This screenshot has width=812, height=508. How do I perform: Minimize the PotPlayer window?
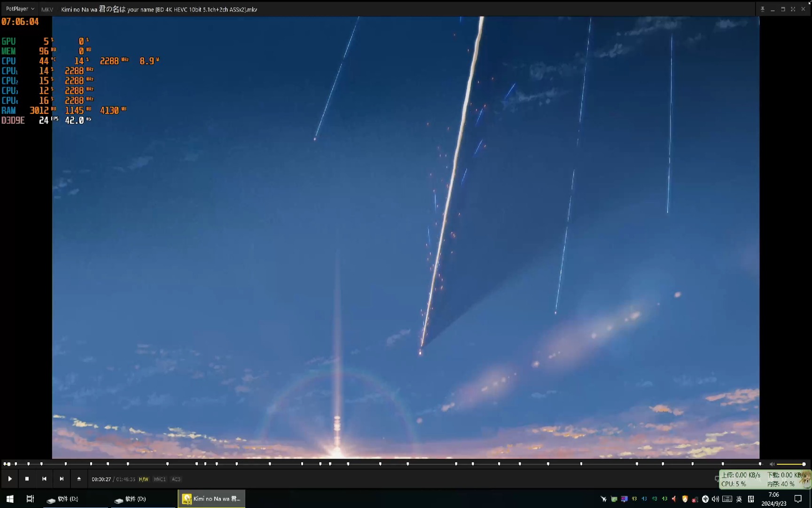point(773,10)
